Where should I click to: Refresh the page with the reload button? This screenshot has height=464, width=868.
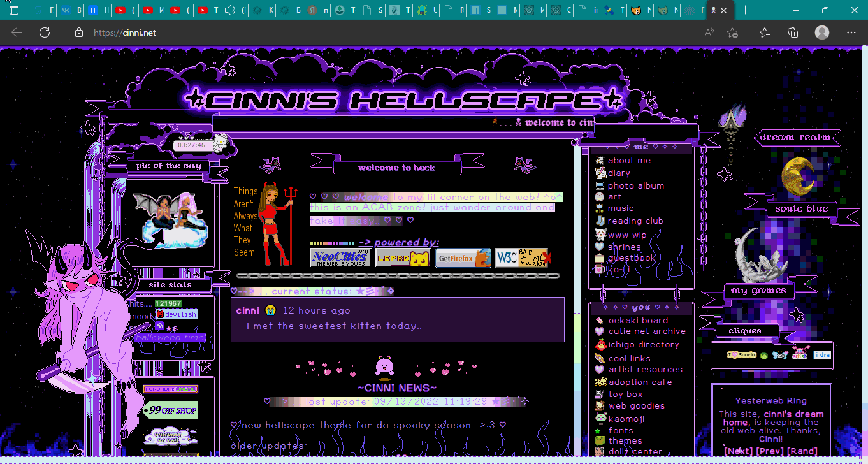pos(45,33)
